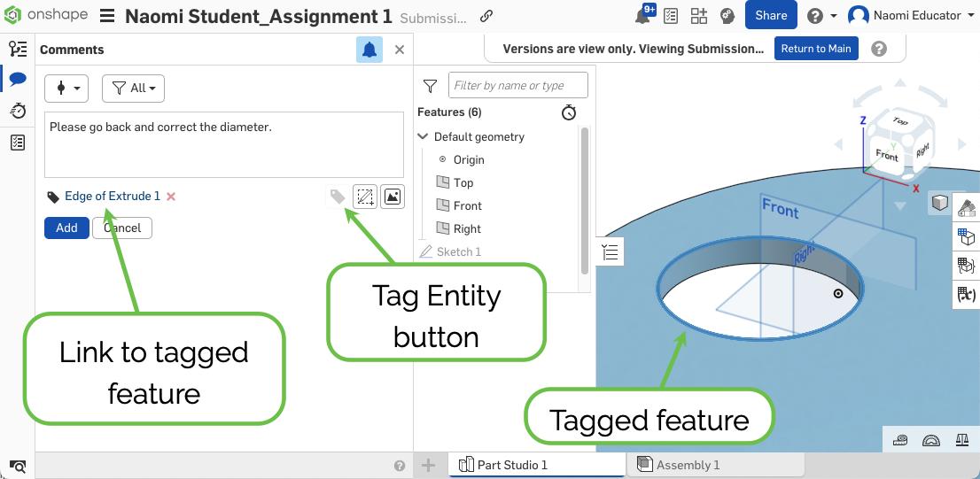
Task: Select the Front plane in feature list
Action: pyautogui.click(x=467, y=205)
